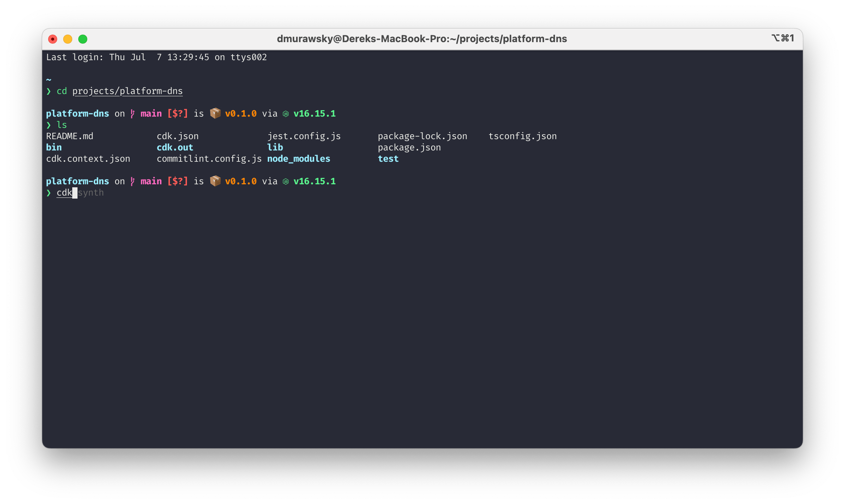Expand the node_modules folder listing

coord(298,158)
